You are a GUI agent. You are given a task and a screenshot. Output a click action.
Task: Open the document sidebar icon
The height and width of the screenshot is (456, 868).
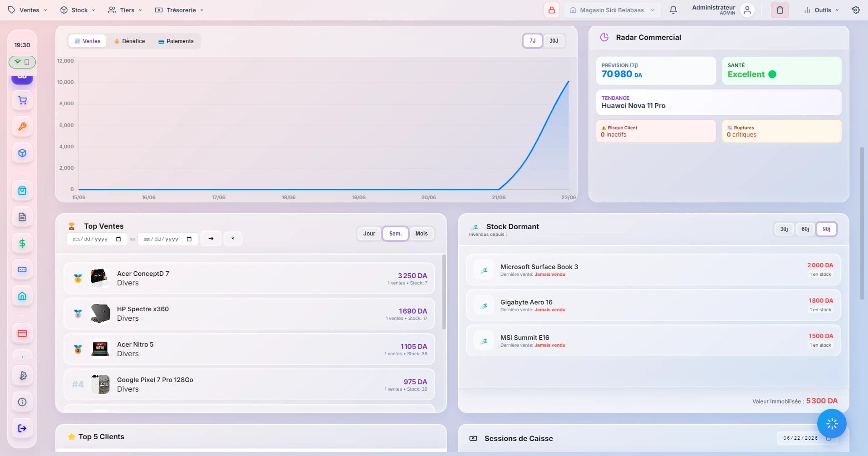coord(22,217)
